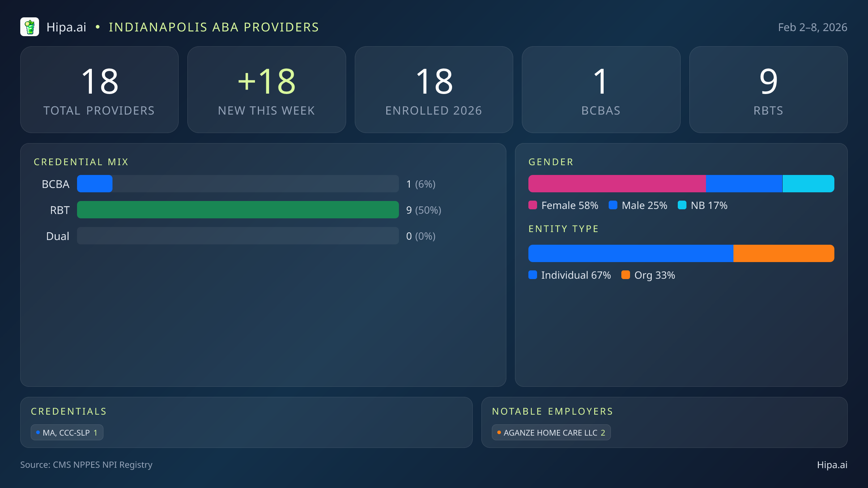Screen dimensions: 868x488
Task: Select the Total Providers stat card
Action: (99, 89)
